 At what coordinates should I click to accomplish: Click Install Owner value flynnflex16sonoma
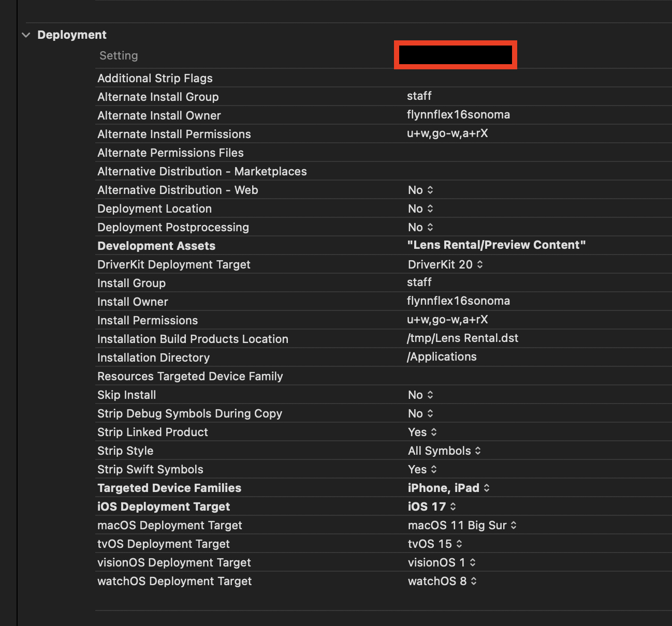point(458,301)
